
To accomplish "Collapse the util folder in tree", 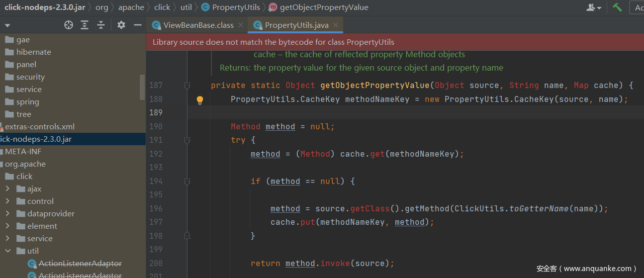I will 7,251.
